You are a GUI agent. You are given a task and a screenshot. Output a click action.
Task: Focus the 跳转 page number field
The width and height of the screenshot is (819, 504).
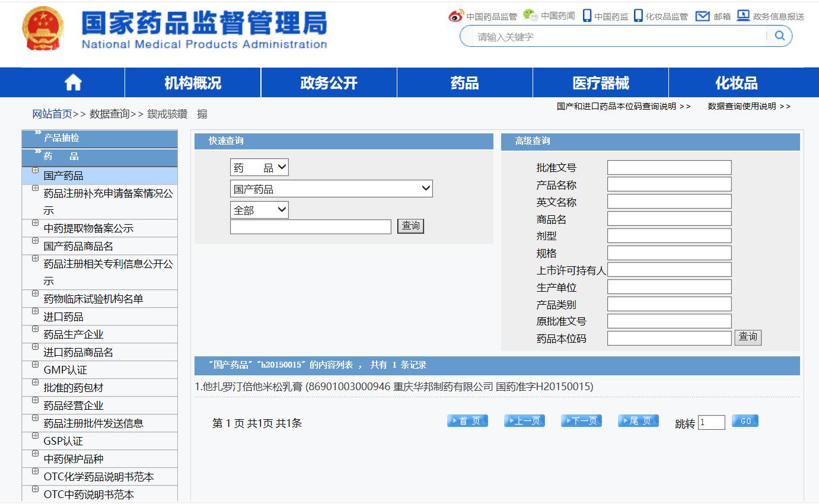pos(712,422)
